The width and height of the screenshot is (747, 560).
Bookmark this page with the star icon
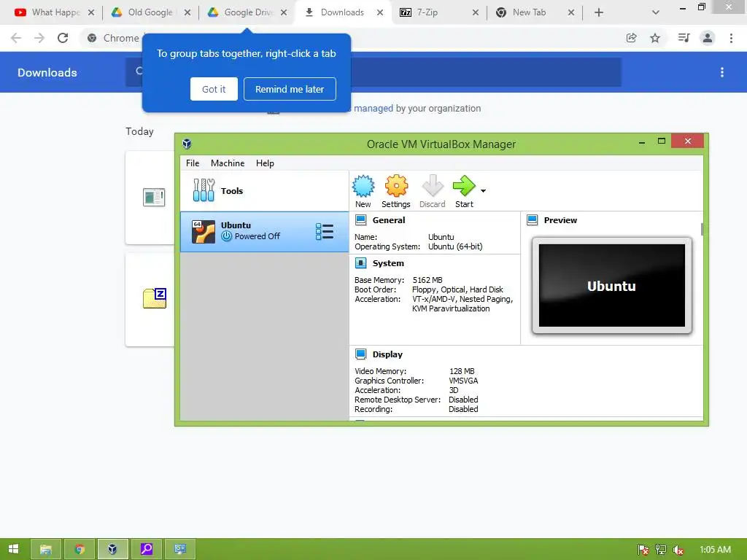[655, 38]
